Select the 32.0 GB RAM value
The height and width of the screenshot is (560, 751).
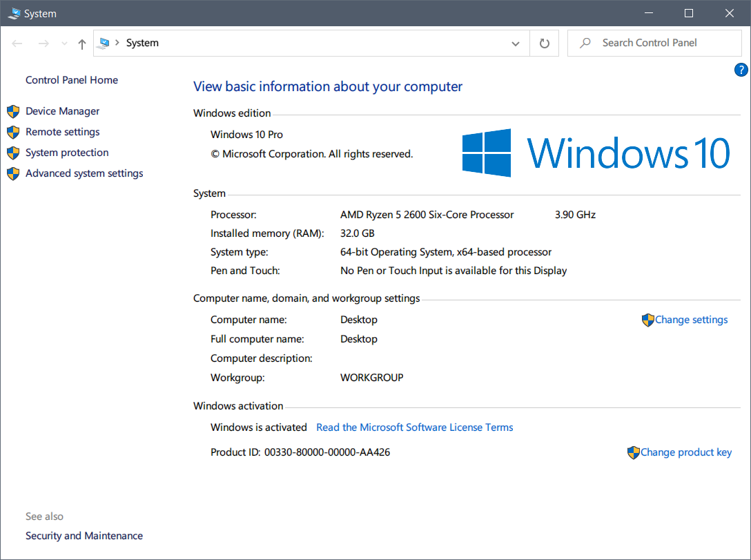coord(358,233)
